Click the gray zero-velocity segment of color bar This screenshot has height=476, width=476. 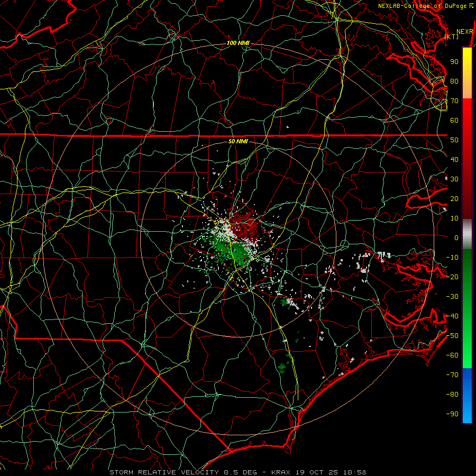point(467,234)
